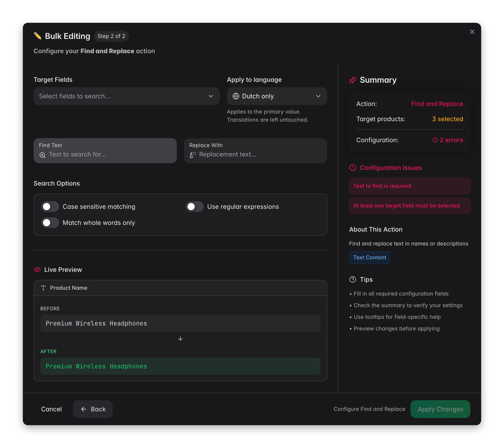
Task: Click the sparkle icon next to Summary
Action: 353,80
